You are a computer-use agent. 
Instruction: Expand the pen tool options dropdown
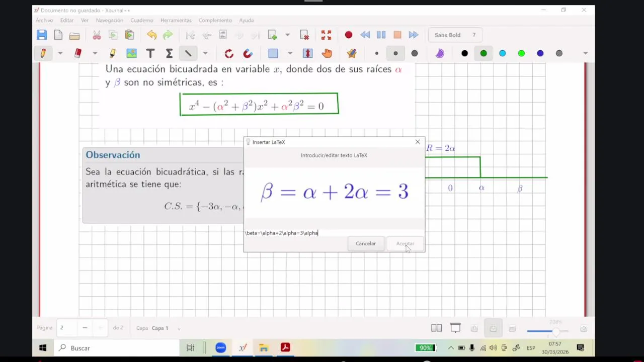60,53
